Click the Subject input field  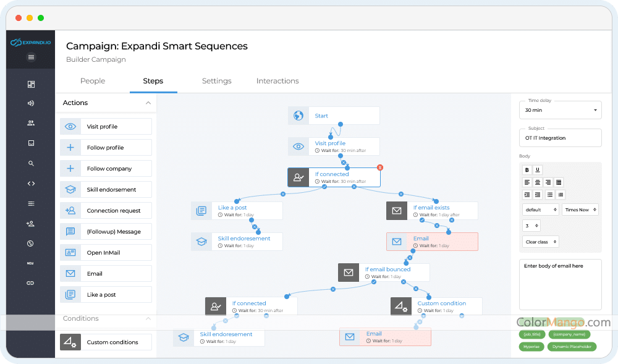coord(560,138)
